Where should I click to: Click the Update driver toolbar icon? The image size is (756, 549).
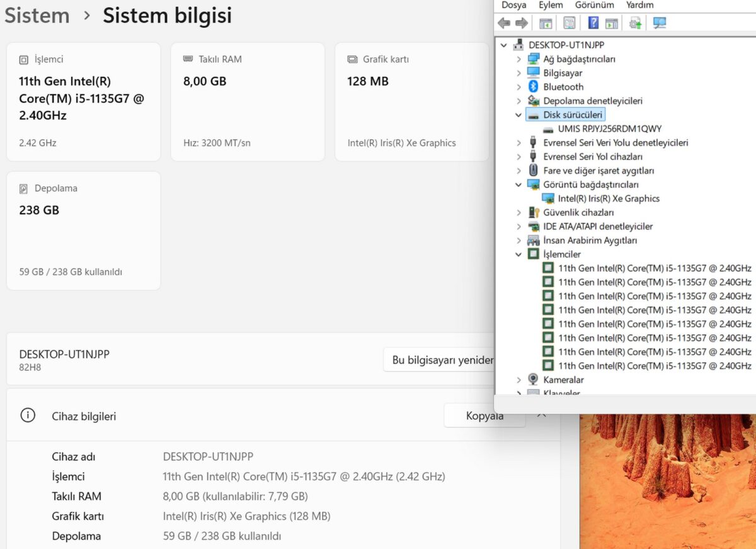(x=636, y=23)
